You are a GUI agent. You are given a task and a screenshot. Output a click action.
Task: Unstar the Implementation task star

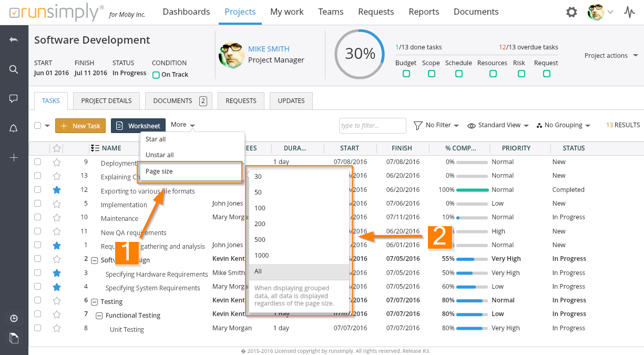(57, 204)
